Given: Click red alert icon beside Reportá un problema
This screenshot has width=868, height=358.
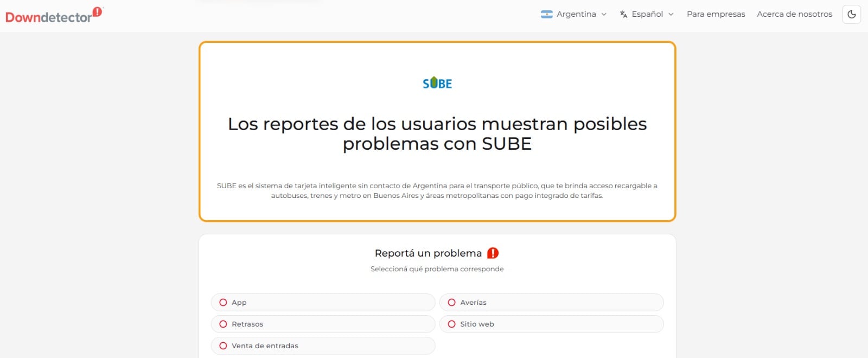Looking at the screenshot, I should click(x=493, y=253).
